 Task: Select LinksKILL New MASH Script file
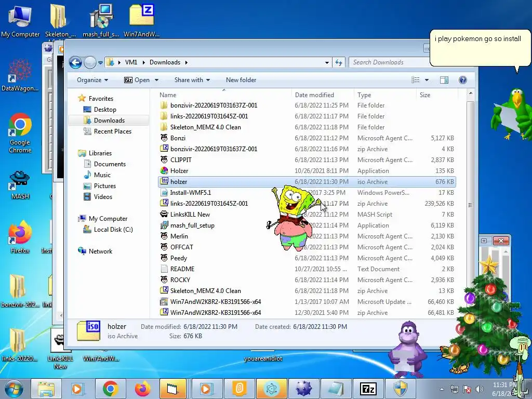(307, 215)
